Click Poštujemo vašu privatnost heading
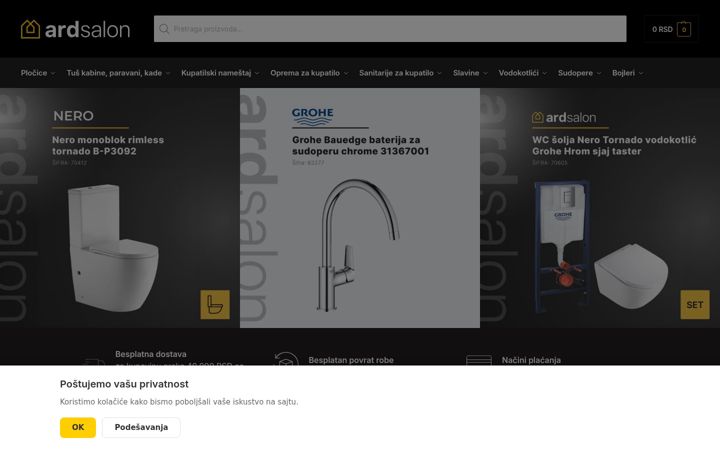This screenshot has height=450, width=720. pos(124,384)
